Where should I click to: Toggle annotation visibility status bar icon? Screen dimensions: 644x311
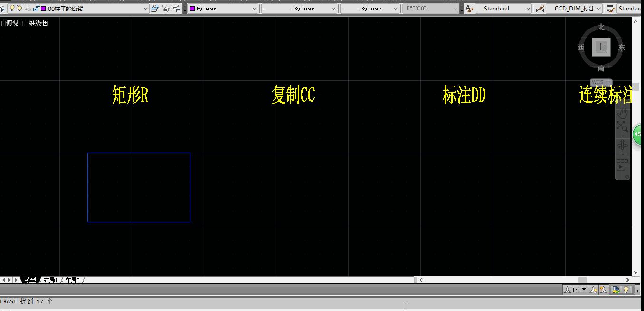coord(594,290)
